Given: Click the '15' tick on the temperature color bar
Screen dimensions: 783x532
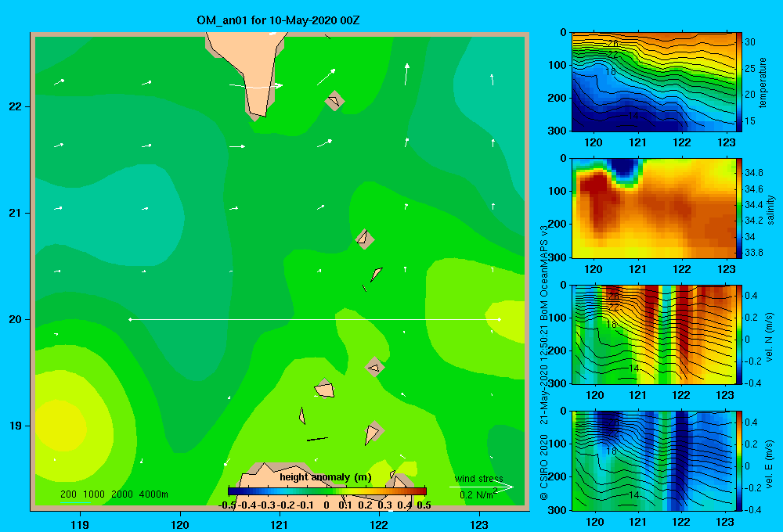Looking at the screenshot, I should coord(750,120).
